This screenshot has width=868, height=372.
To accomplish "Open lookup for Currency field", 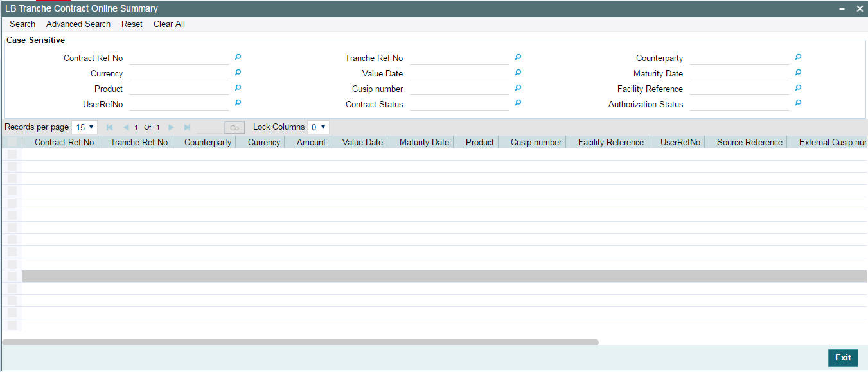I will 238,73.
